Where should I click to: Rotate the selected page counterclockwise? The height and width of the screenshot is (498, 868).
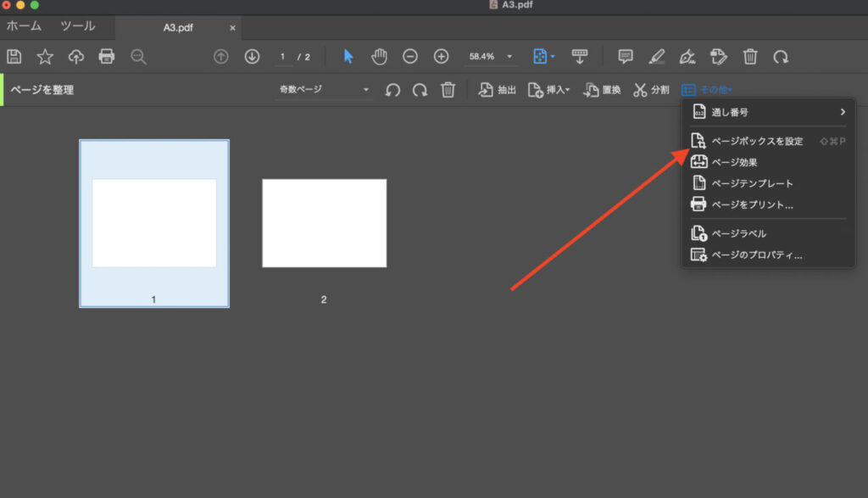[392, 89]
